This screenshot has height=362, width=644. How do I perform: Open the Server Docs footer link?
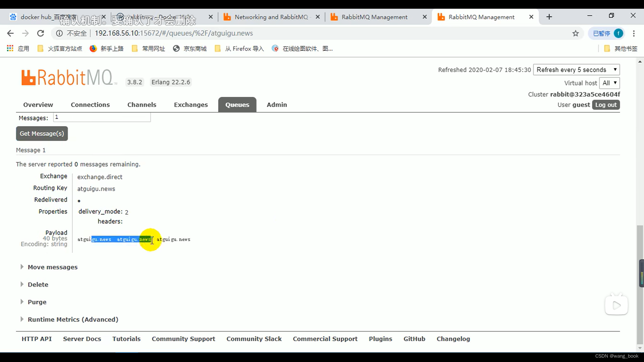tap(82, 339)
